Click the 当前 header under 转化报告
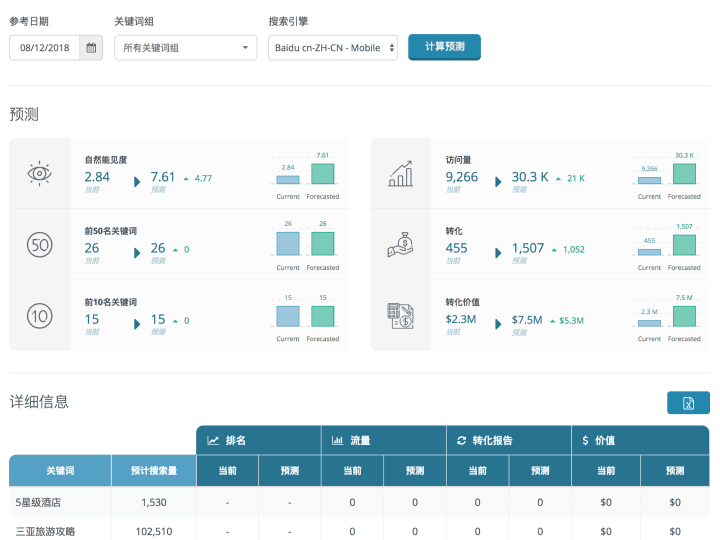Image resolution: width=720 pixels, height=540 pixels. click(478, 471)
